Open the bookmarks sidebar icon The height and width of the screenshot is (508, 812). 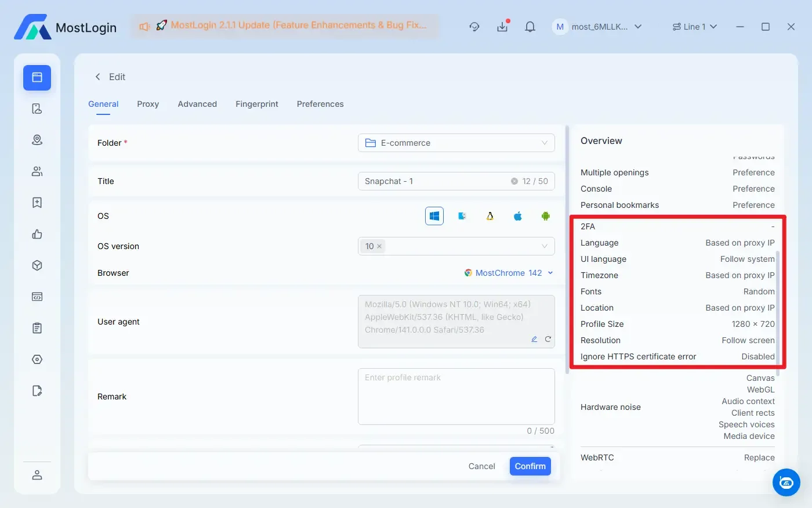click(37, 202)
